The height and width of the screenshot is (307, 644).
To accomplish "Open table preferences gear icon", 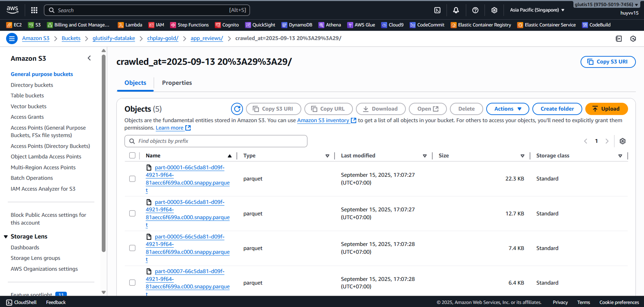I will 622,141.
